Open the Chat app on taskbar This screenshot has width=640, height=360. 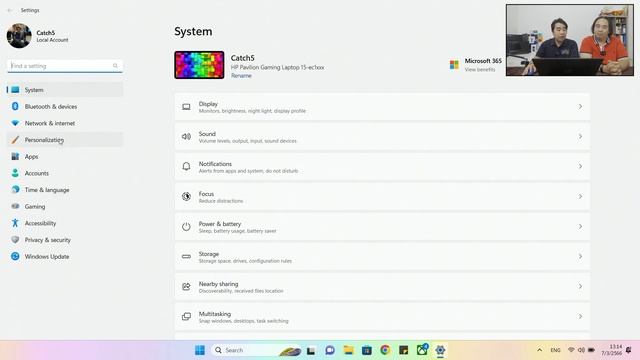[330, 350]
